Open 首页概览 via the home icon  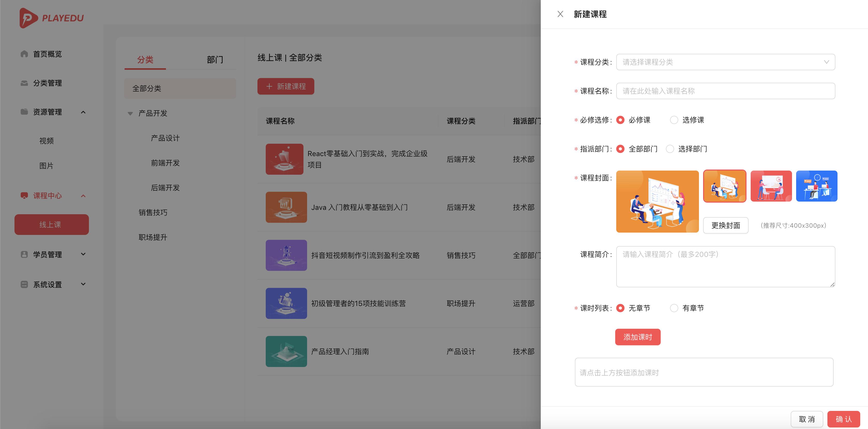tap(24, 54)
